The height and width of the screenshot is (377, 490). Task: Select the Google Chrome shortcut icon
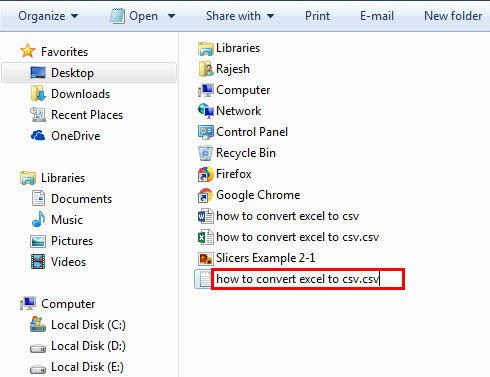pos(205,195)
